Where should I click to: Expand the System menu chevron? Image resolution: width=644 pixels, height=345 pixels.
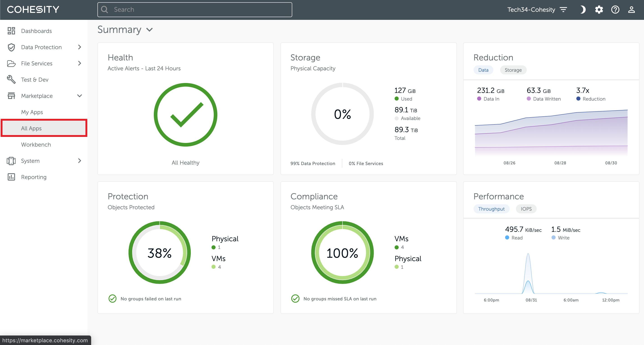coord(80,161)
